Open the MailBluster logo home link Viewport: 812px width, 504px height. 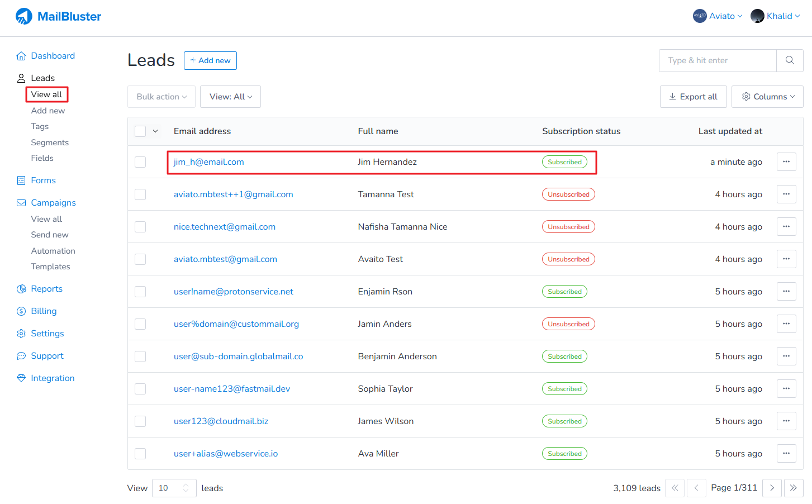pos(59,16)
